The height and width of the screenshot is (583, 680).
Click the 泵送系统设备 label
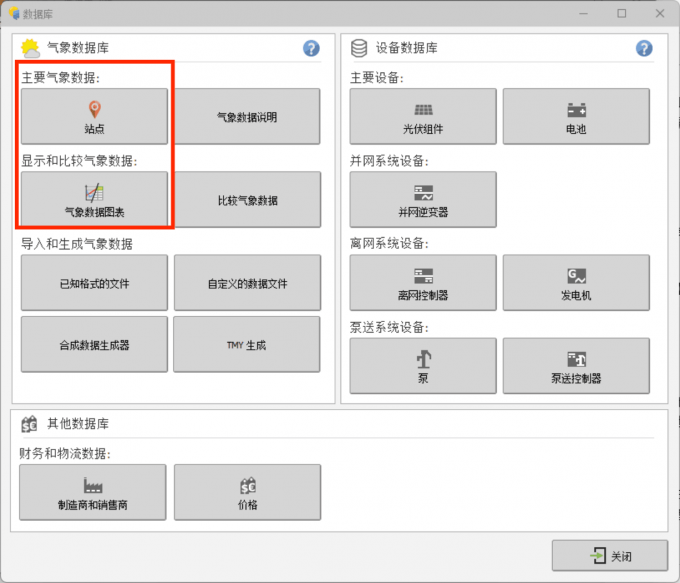click(x=389, y=327)
